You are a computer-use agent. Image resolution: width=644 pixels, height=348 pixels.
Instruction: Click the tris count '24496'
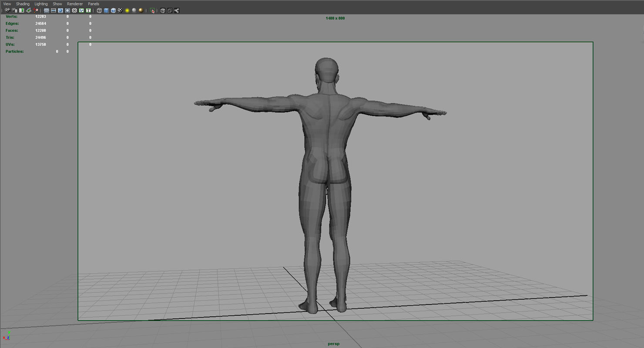tap(41, 37)
